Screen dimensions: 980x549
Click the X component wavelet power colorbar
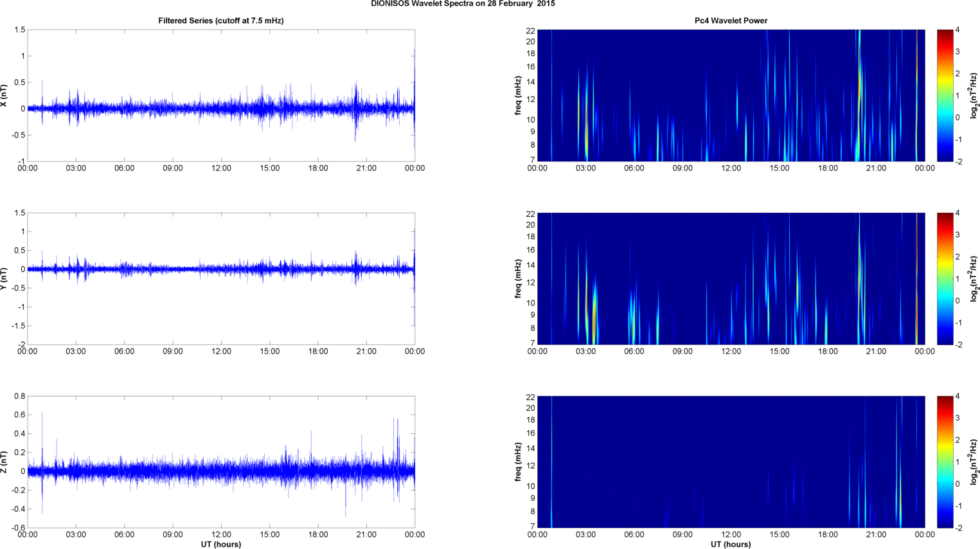[x=945, y=96]
